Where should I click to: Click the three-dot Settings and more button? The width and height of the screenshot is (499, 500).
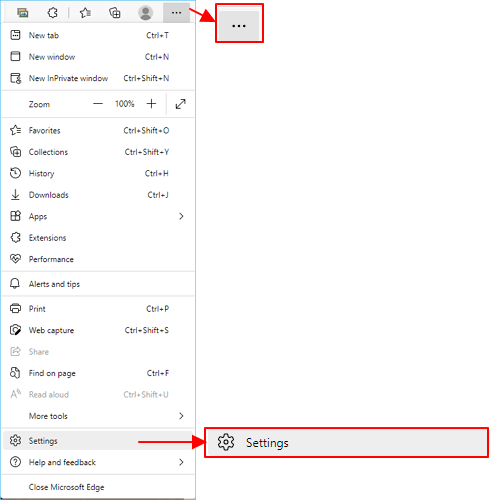(x=176, y=13)
